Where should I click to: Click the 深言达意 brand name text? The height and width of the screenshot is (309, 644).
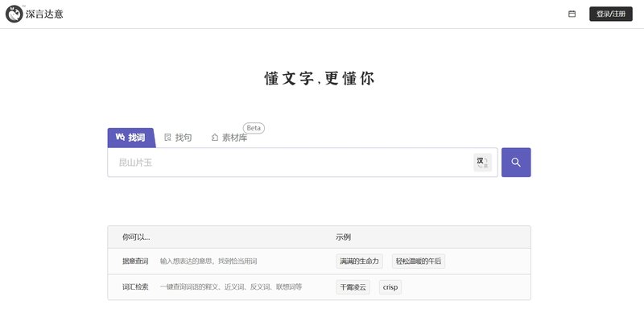(44, 14)
